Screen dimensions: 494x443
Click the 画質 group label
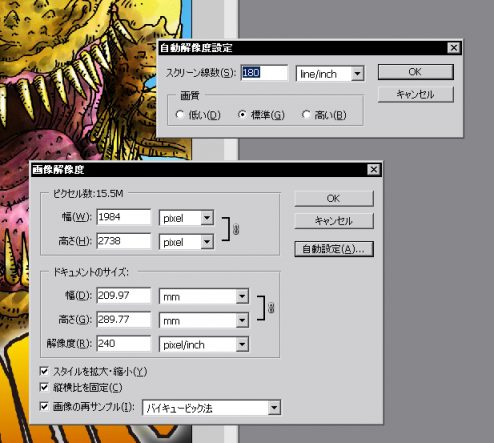point(190,96)
